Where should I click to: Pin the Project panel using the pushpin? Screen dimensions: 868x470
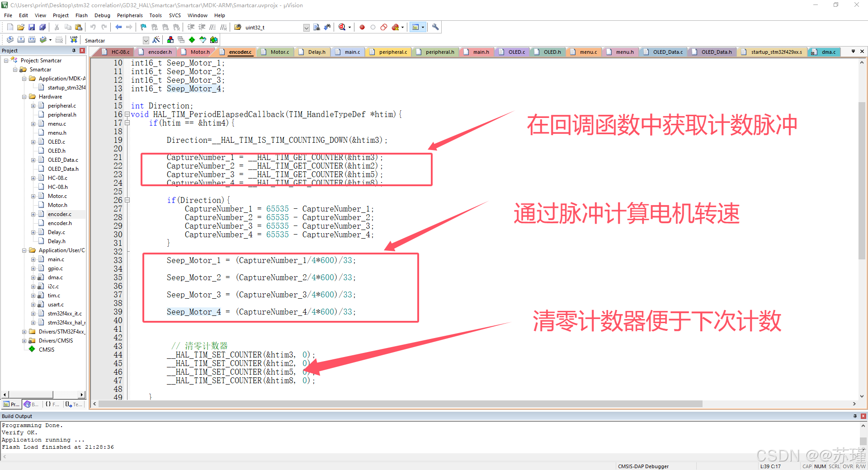74,51
